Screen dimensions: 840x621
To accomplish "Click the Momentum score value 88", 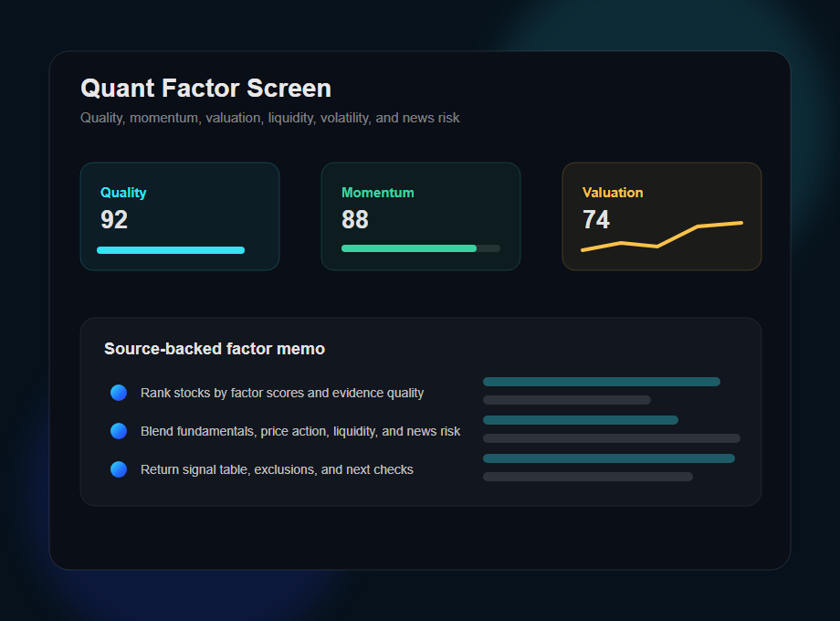I will [355, 220].
